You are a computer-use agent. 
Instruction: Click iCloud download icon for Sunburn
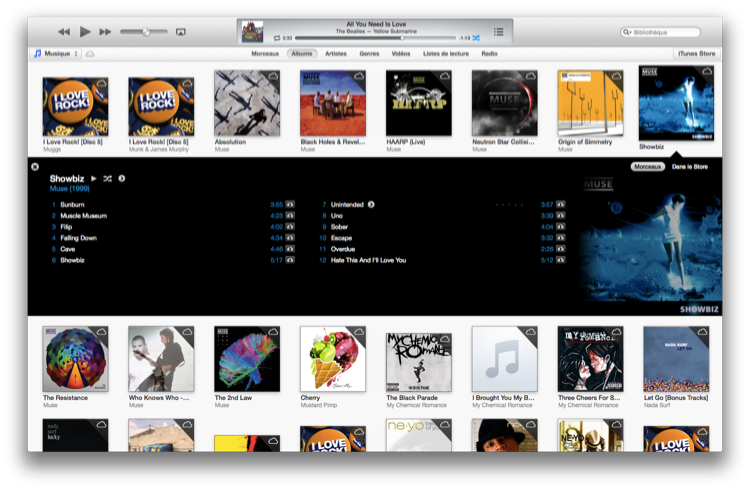point(290,204)
